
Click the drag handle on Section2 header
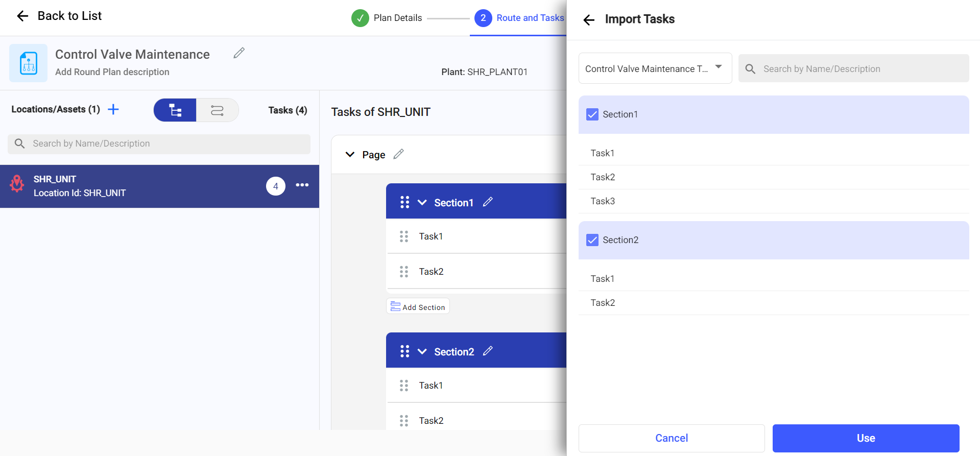pos(404,351)
